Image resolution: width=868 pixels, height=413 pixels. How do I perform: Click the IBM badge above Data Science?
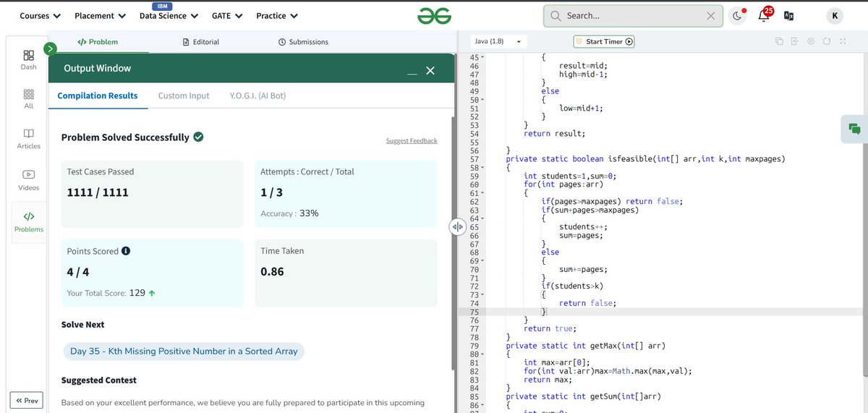pos(163,7)
